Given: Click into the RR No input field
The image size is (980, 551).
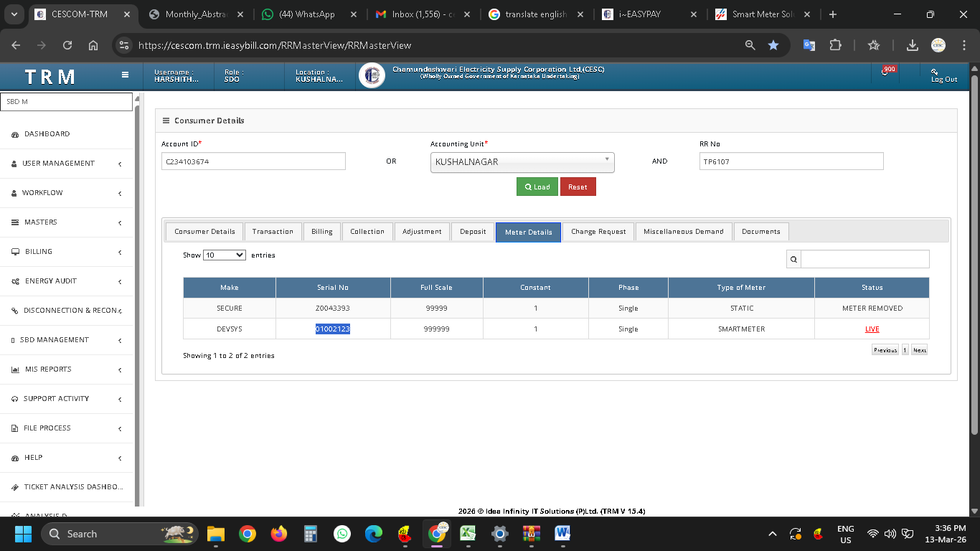Looking at the screenshot, I should (x=791, y=162).
